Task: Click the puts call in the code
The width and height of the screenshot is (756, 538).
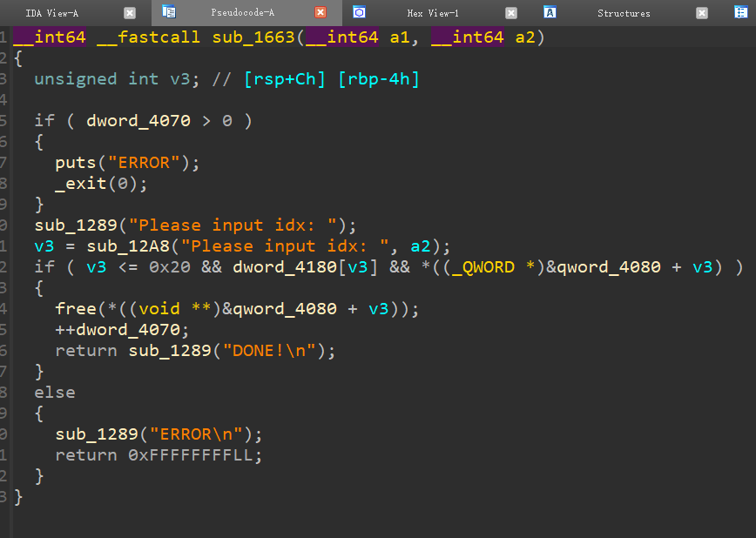Action: [x=76, y=163]
